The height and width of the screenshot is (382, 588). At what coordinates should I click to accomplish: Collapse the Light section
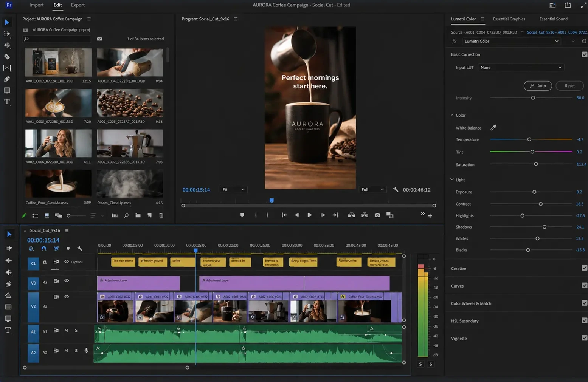(452, 179)
